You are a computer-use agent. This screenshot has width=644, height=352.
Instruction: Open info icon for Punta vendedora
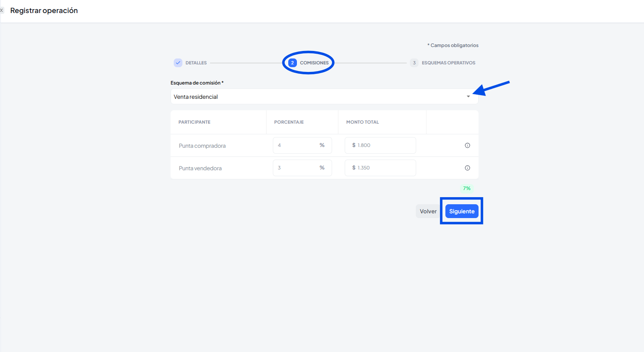pos(467,168)
